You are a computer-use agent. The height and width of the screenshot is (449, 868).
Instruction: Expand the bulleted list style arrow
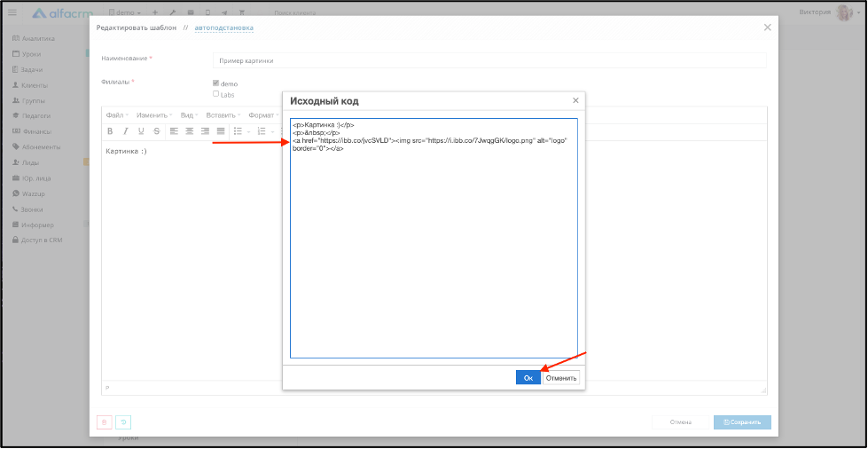(248, 131)
